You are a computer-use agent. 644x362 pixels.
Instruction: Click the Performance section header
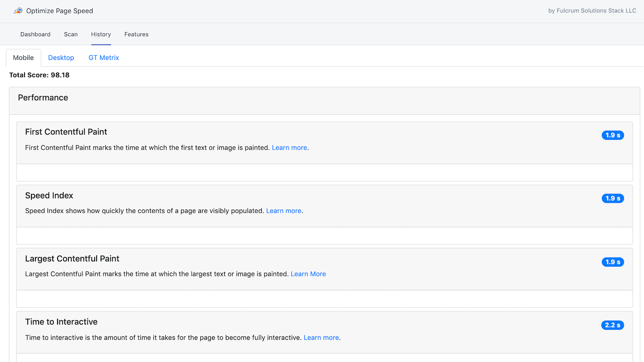coord(43,98)
